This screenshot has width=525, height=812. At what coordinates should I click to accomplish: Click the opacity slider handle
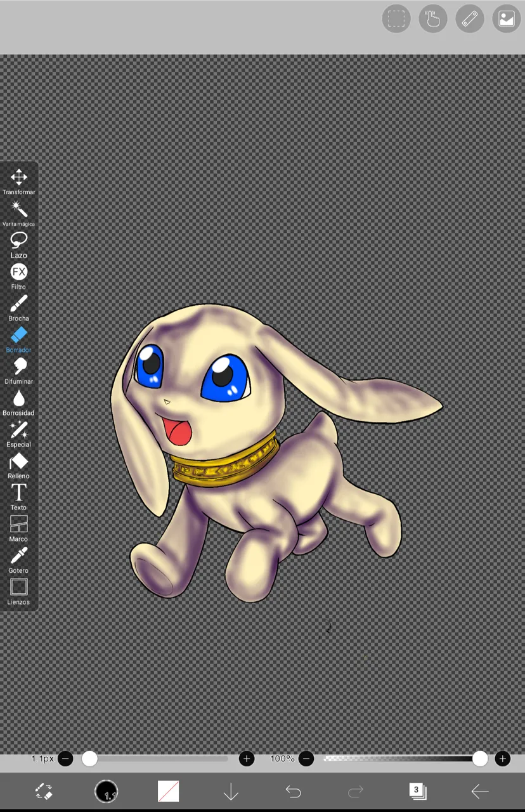pos(480,759)
